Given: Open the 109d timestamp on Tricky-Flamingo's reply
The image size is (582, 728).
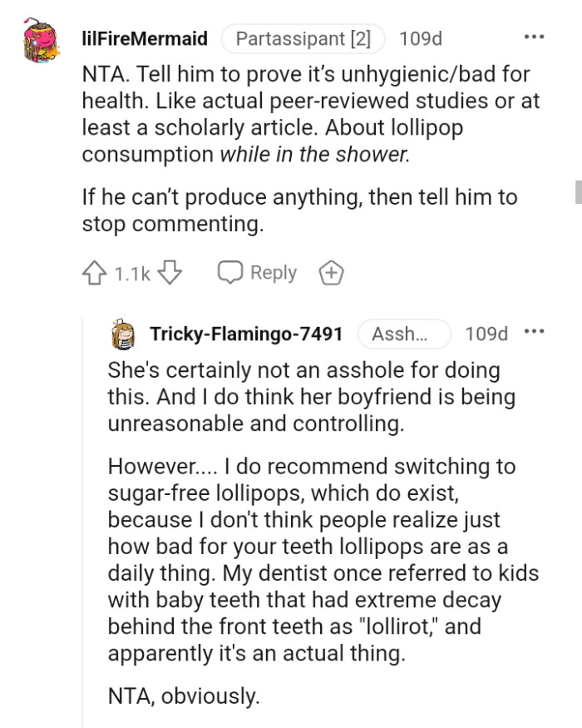Looking at the screenshot, I should [x=486, y=334].
